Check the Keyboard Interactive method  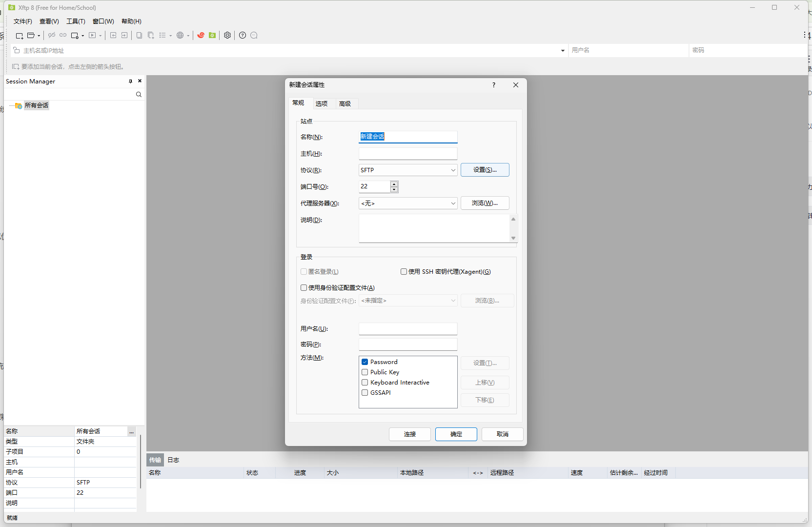tap(365, 383)
